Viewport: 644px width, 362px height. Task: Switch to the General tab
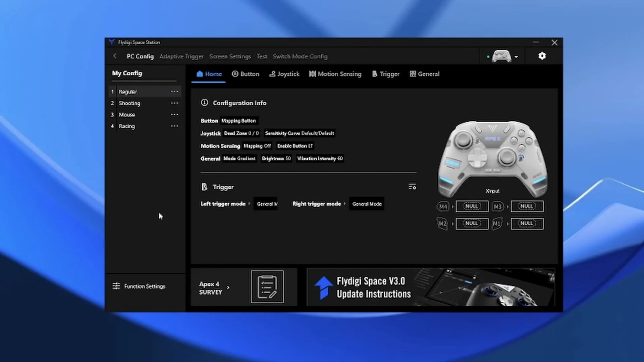(x=425, y=74)
